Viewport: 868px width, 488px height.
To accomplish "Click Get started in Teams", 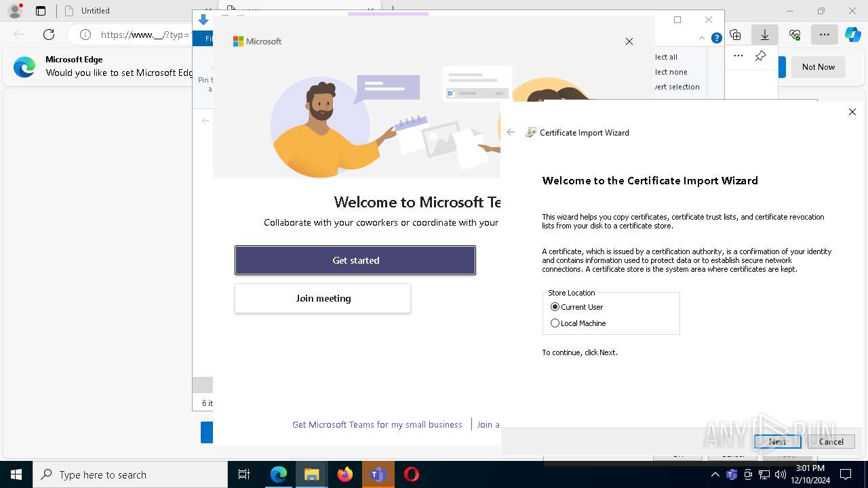I will [x=355, y=260].
